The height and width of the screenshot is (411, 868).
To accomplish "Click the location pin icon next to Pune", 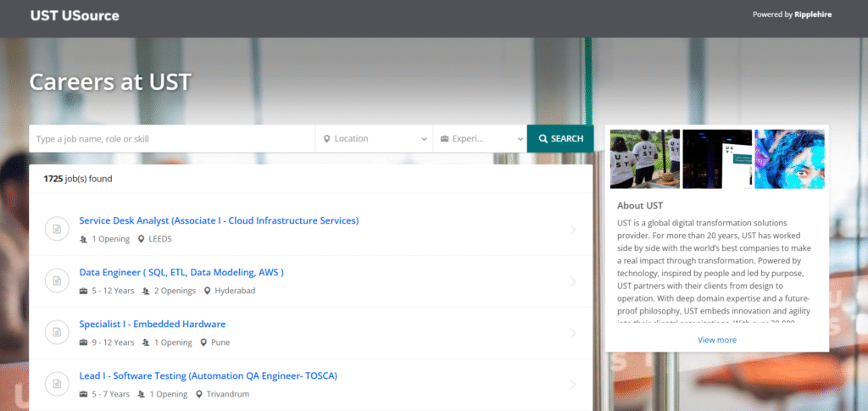I will 203,342.
